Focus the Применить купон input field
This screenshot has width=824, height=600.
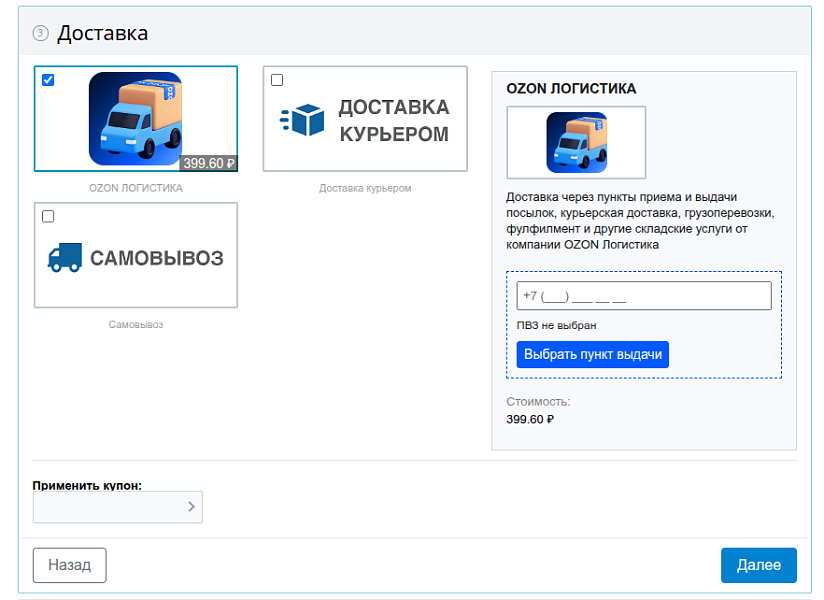click(x=118, y=506)
